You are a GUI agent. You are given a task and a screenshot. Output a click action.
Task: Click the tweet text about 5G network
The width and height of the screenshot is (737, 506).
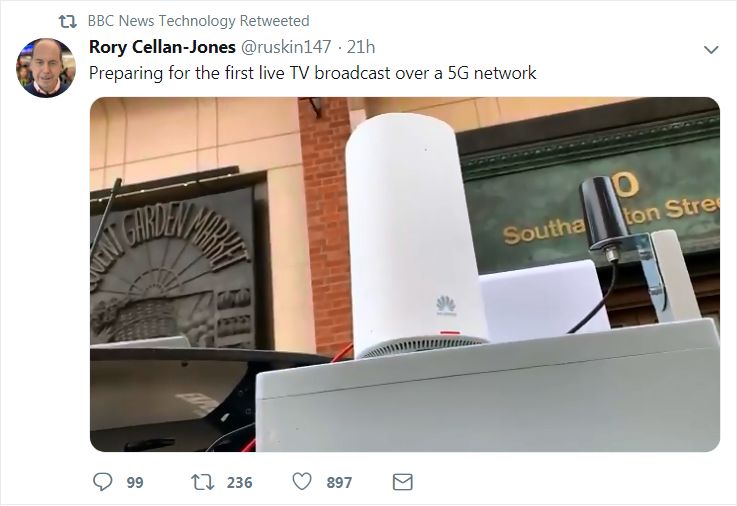click(313, 73)
